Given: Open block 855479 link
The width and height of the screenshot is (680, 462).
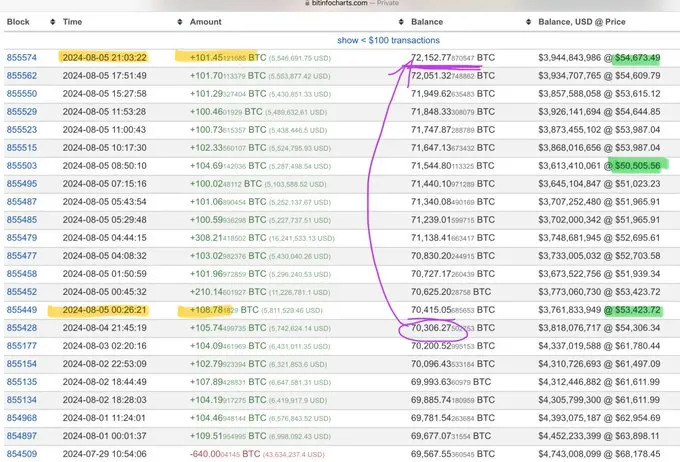Looking at the screenshot, I should point(22,238).
